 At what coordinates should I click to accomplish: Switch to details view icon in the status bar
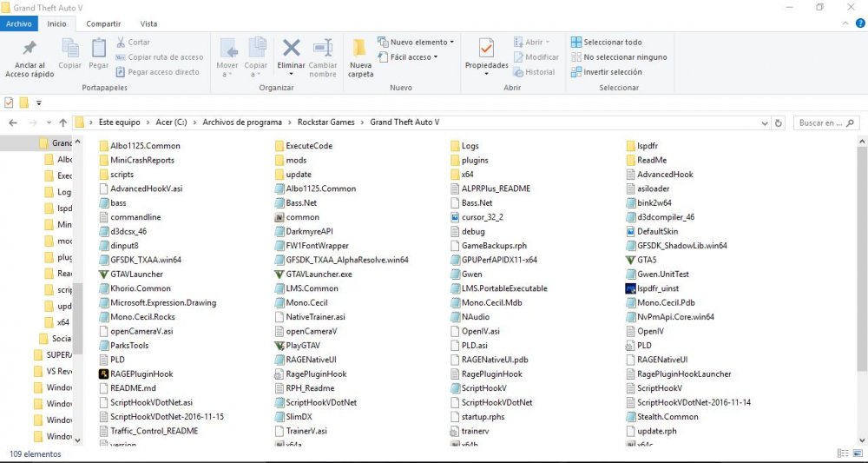click(x=843, y=453)
